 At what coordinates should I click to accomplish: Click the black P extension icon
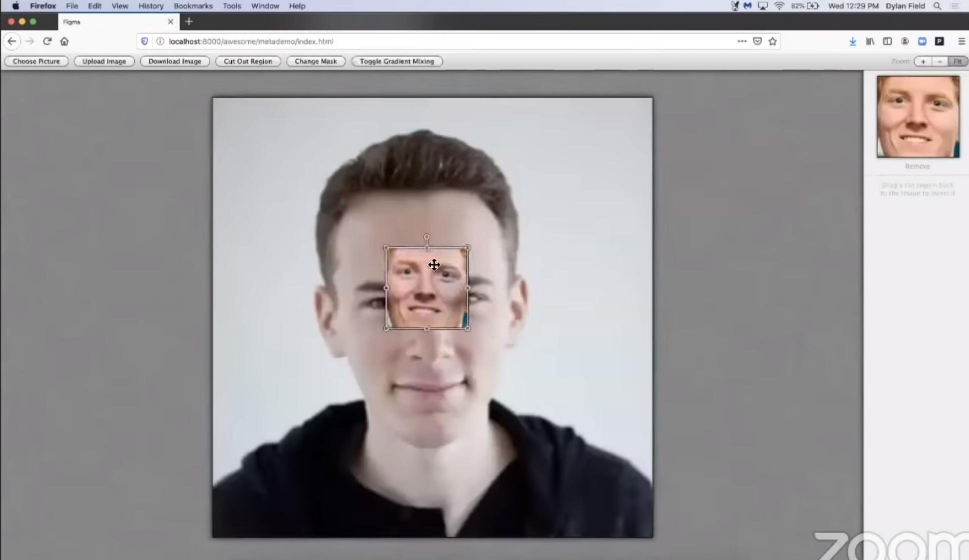point(939,41)
